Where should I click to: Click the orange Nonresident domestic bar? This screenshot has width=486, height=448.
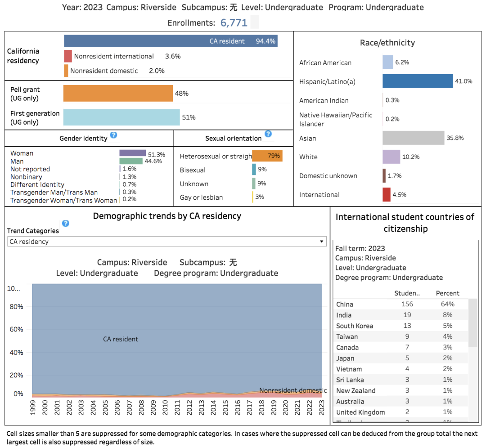pyautogui.click(x=66, y=71)
